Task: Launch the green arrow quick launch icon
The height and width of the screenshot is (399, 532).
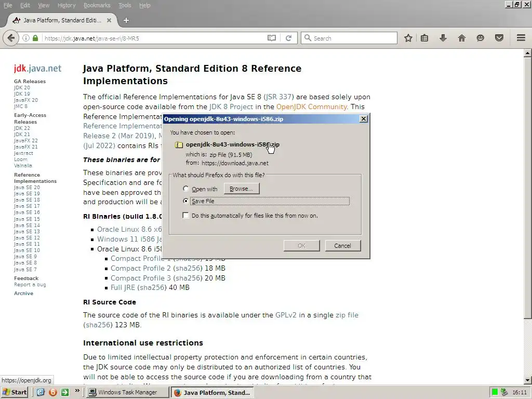Action: (x=65, y=392)
